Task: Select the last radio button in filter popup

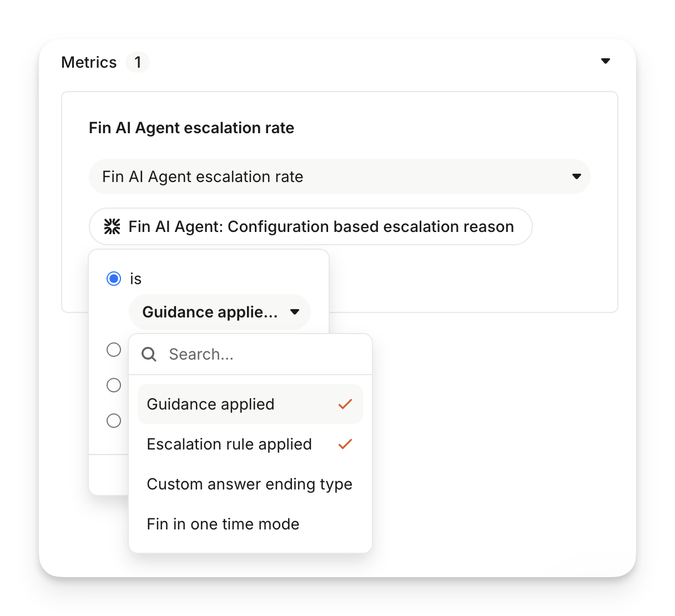Action: point(114,421)
